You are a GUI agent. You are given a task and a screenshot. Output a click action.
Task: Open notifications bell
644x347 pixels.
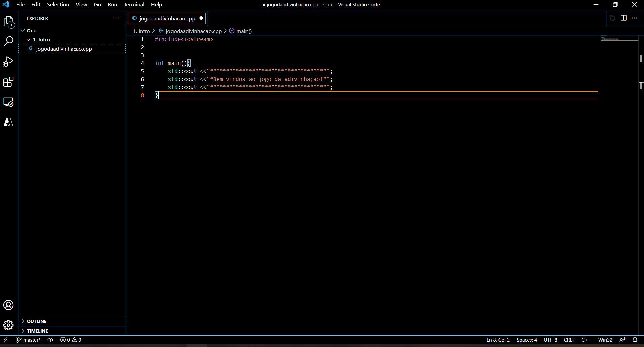pyautogui.click(x=635, y=340)
